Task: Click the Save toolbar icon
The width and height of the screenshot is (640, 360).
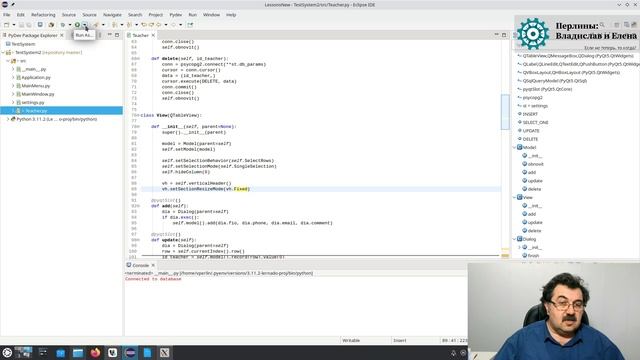Action: point(22,25)
